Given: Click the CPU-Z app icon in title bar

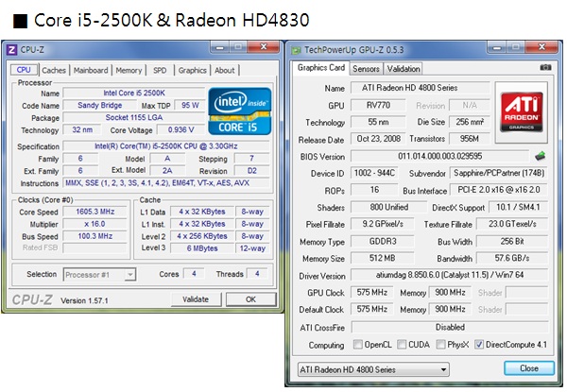Looking at the screenshot, I should coord(12,49).
